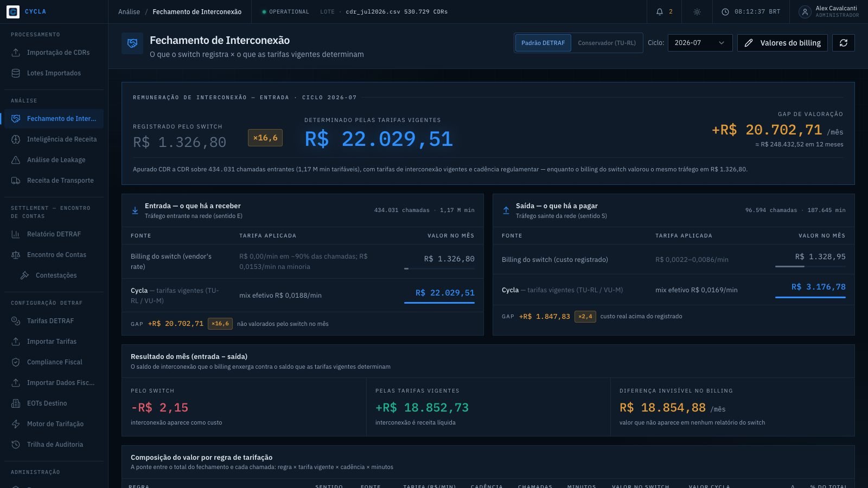This screenshot has height=488, width=868.
Task: Click the Entrada download arrow icon
Action: coord(135,210)
